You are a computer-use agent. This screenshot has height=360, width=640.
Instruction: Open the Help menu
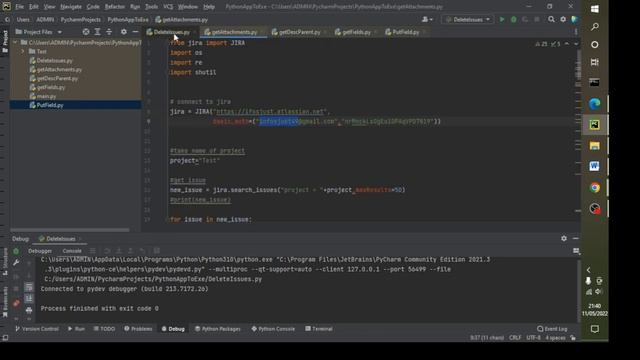click(x=209, y=7)
